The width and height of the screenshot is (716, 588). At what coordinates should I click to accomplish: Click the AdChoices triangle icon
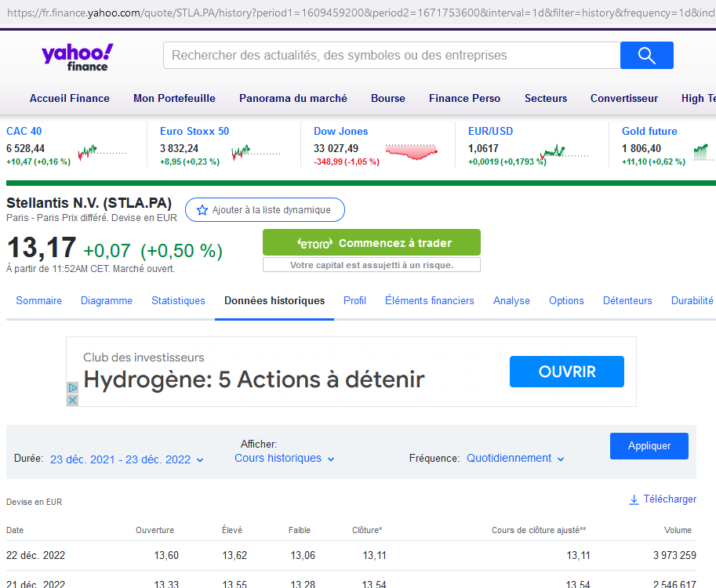click(x=72, y=388)
